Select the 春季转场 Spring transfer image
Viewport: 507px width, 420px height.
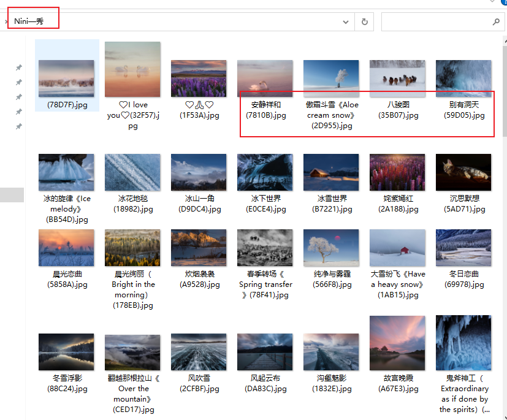point(265,248)
